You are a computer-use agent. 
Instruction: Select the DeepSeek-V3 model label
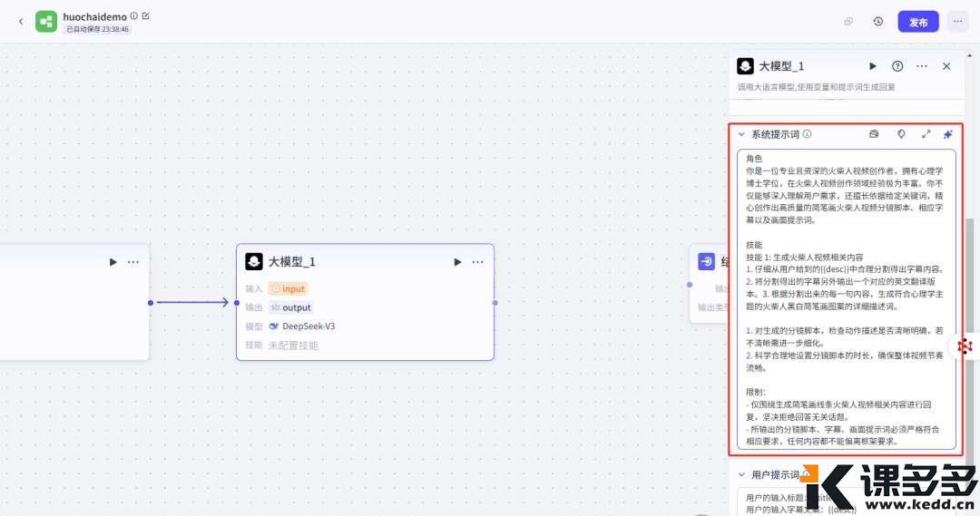pos(309,326)
